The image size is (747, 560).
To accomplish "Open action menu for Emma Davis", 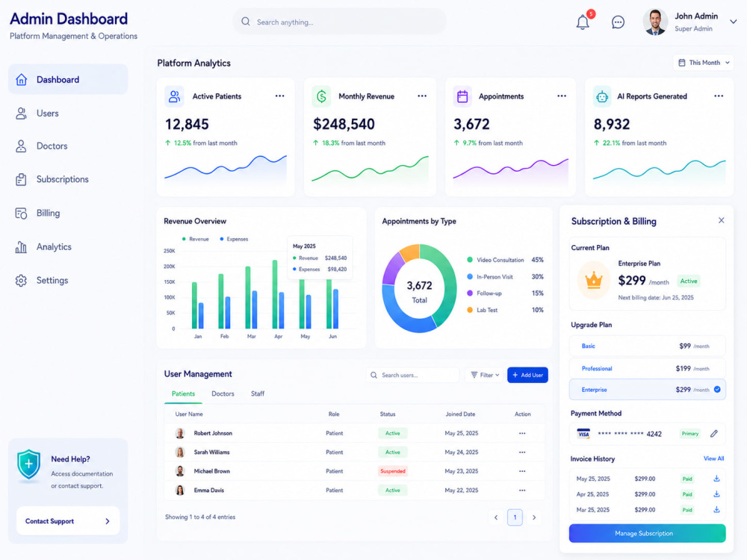I will (x=522, y=491).
